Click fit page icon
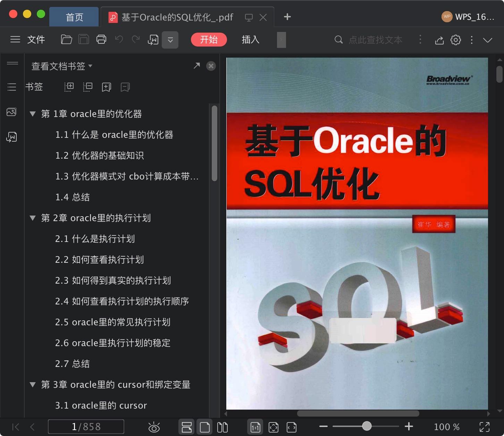The height and width of the screenshot is (436, 504). [x=274, y=427]
